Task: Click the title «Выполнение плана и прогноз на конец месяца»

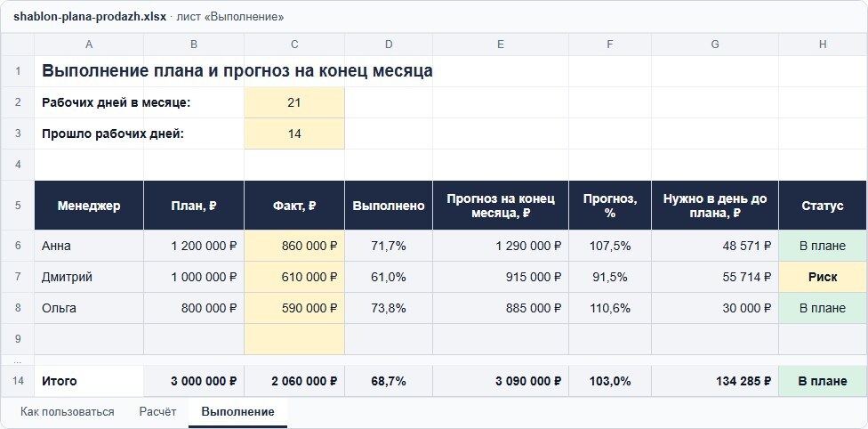Action: pyautogui.click(x=237, y=71)
